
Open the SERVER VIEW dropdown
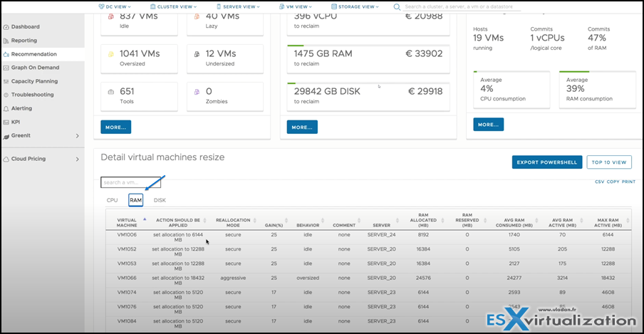(238, 6)
